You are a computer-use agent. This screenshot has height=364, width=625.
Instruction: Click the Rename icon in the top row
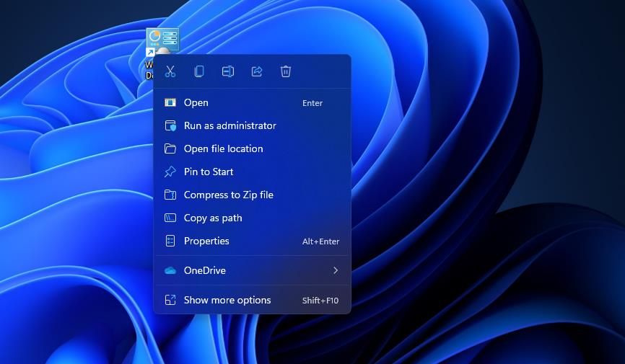[x=228, y=71]
